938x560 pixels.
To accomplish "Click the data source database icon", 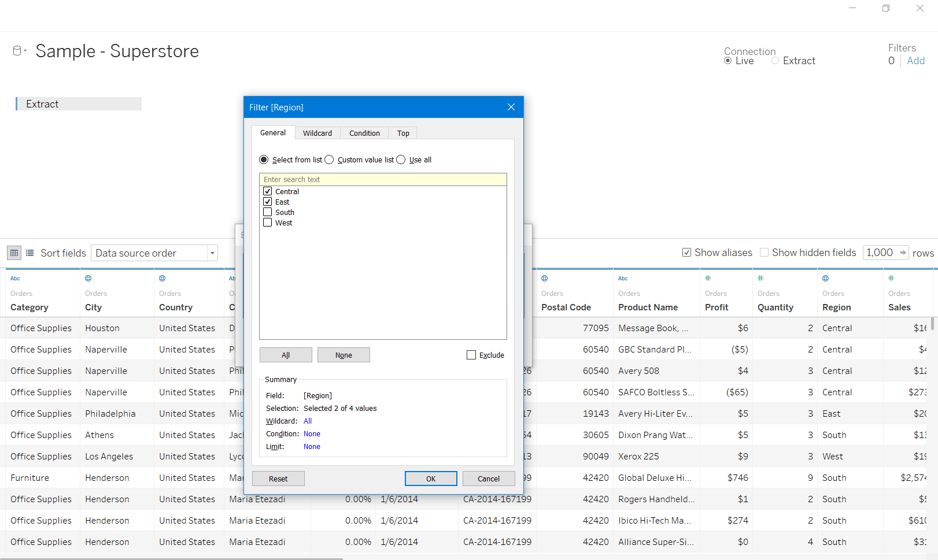I will tap(17, 51).
